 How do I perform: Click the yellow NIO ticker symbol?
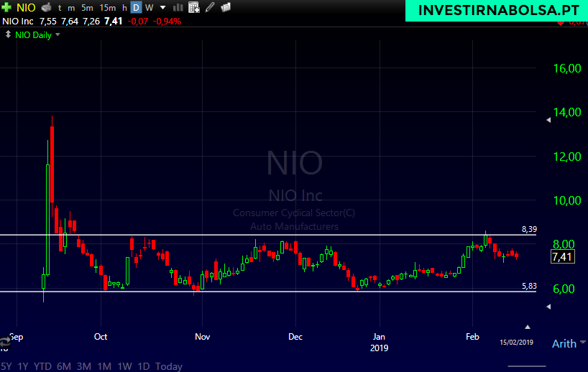26,7
